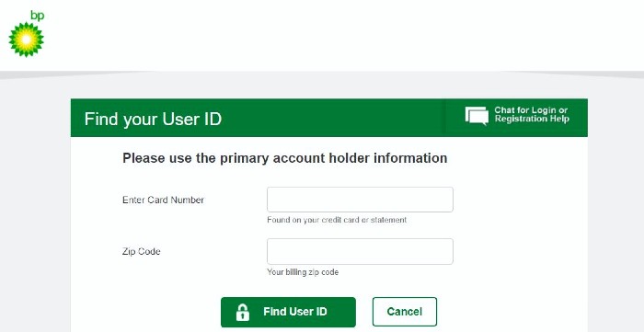Click 'Found on your credit card or statement' hint
The width and height of the screenshot is (644, 332).
point(337,220)
